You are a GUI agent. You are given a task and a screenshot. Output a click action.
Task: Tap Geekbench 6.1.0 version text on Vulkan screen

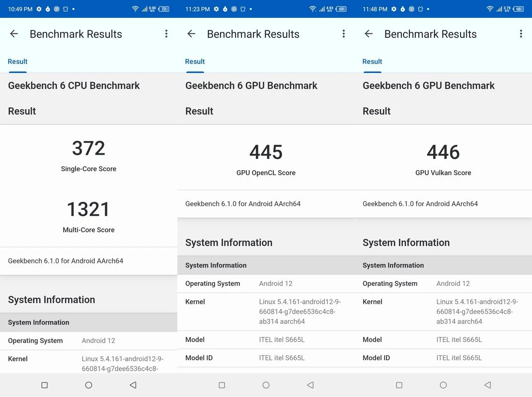pyautogui.click(x=420, y=204)
